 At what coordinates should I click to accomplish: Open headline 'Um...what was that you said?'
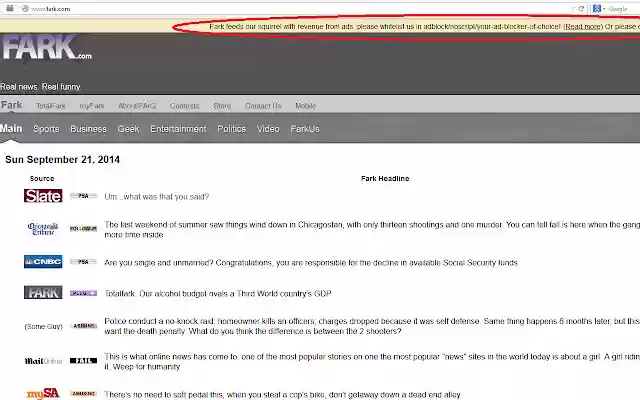pyautogui.click(x=157, y=196)
